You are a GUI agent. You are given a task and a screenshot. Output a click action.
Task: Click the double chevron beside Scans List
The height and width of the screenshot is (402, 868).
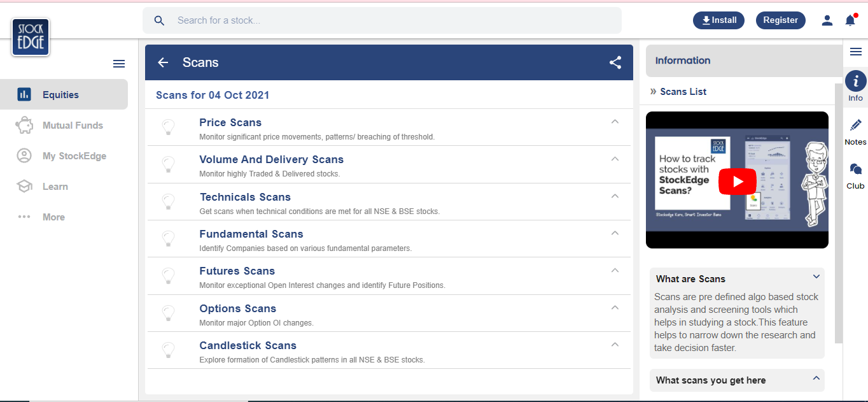653,92
